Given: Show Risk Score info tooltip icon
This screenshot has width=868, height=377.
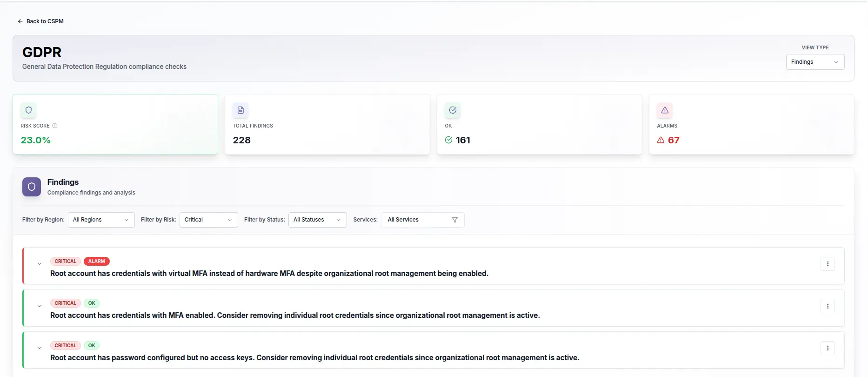Looking at the screenshot, I should pos(55,126).
